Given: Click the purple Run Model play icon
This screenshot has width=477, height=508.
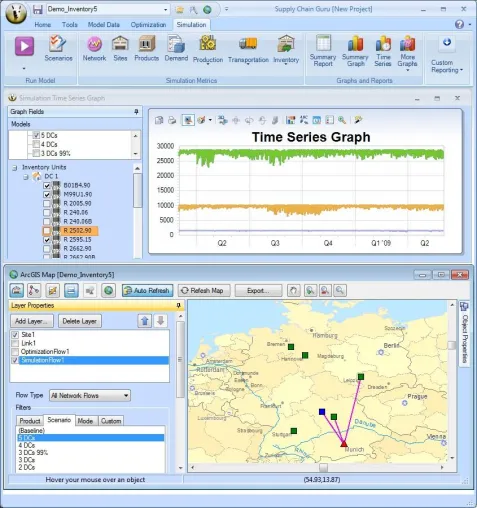Looking at the screenshot, I should coord(24,46).
